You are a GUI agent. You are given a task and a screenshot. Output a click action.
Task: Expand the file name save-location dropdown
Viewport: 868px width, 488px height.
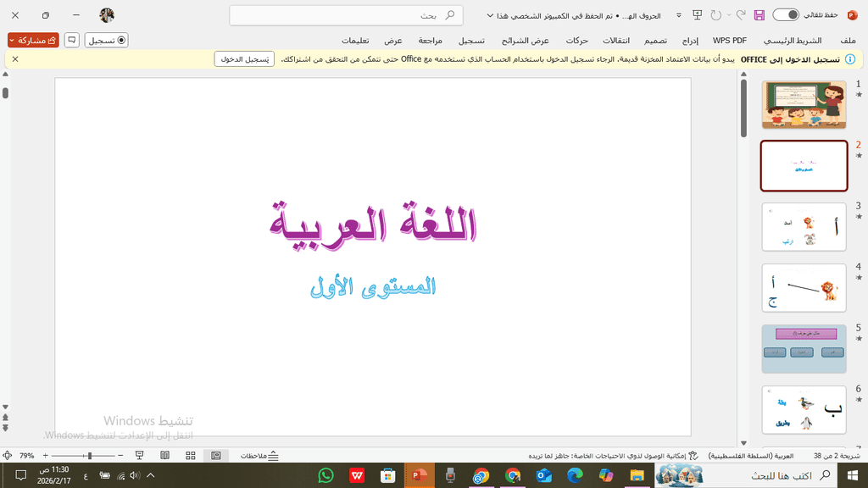[490, 15]
